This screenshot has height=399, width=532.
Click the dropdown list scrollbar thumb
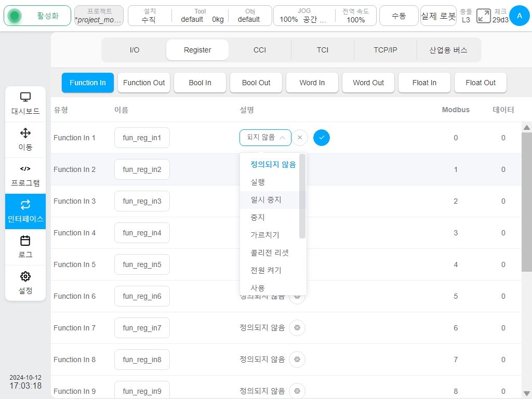coord(302,196)
